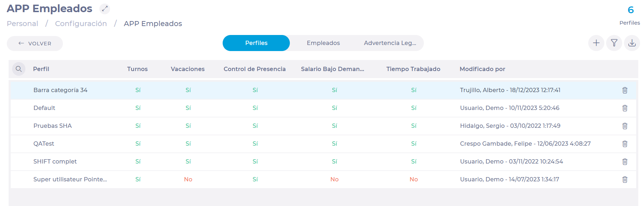Screen dimensions: 644x206
Task: Click the expand icon beside APP Empleados title
Action: pos(105,9)
